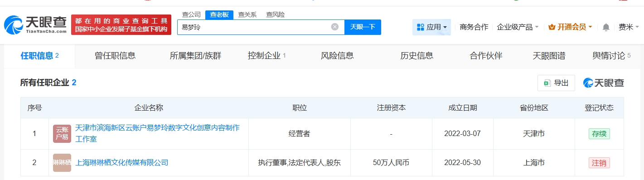Image resolution: width=644 pixels, height=180 pixels.
Task: Click the date 2022-05-30
Action: tap(462, 162)
